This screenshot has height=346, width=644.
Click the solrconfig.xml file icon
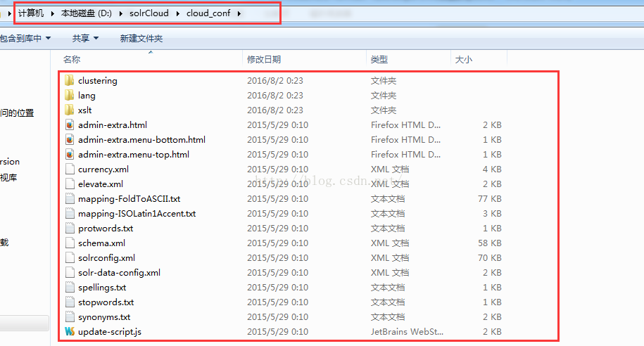(x=70, y=258)
